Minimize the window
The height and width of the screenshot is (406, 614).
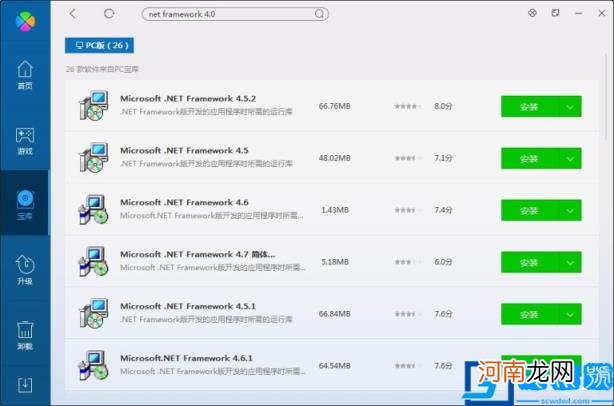578,13
